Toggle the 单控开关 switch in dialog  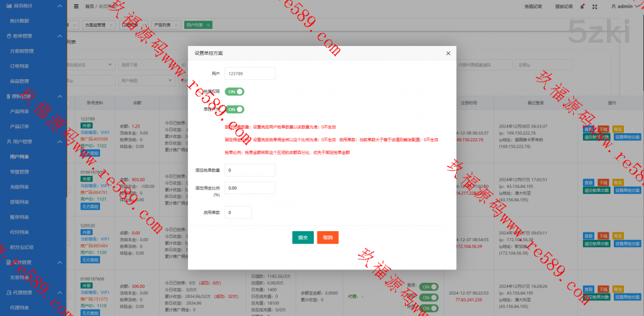(235, 109)
